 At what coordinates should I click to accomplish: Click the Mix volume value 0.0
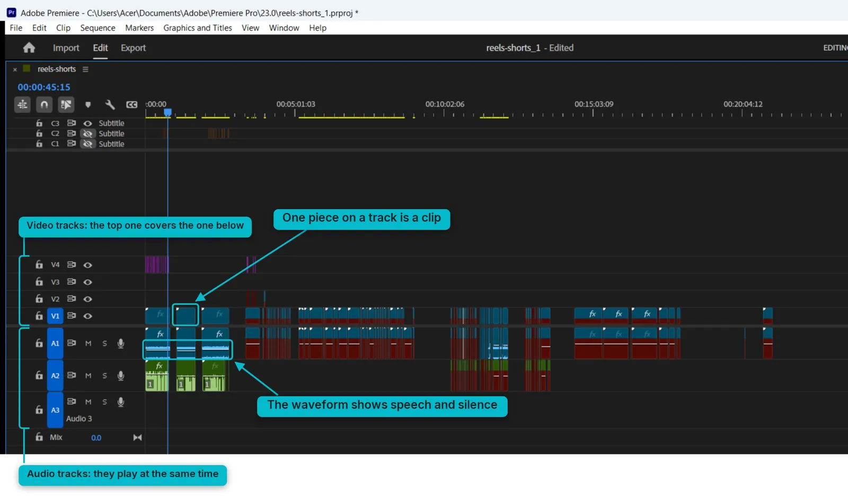point(96,438)
